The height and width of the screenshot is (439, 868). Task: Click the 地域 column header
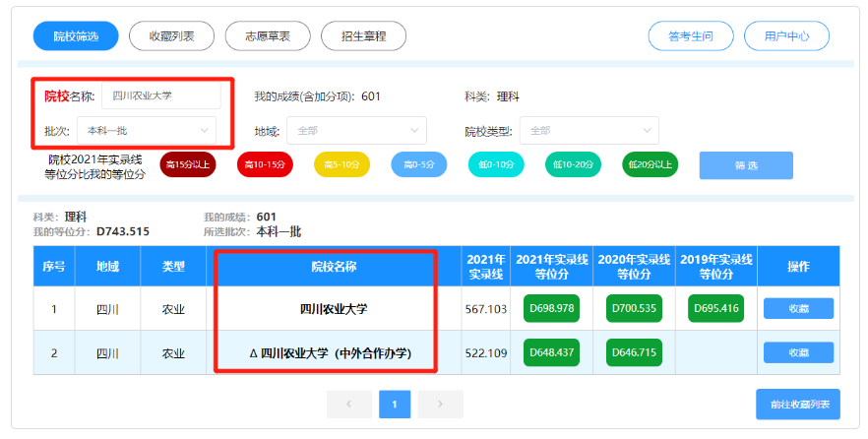pyautogui.click(x=107, y=267)
